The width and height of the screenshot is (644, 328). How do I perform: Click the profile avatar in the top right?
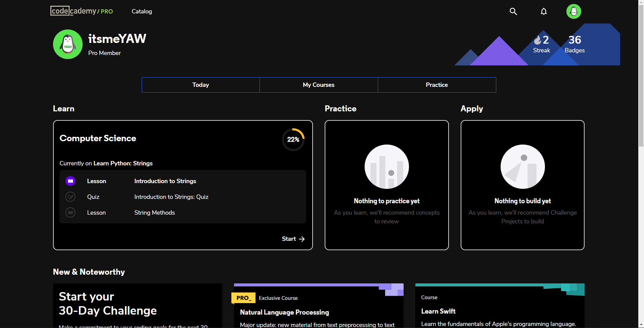coord(573,11)
